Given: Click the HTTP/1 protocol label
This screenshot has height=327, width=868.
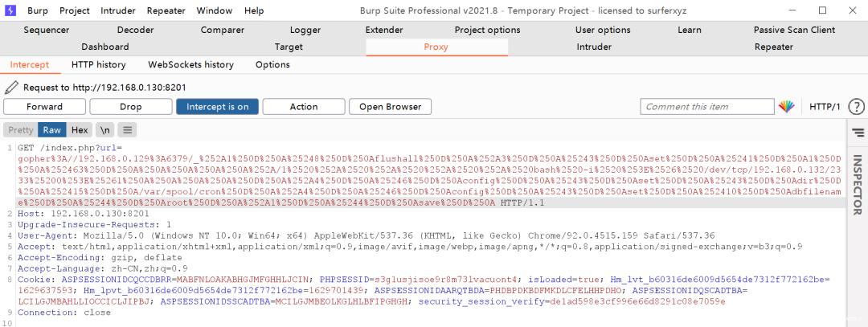Looking at the screenshot, I should (825, 107).
